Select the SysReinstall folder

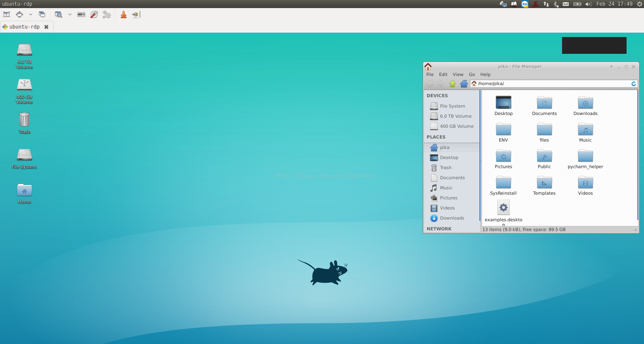click(x=504, y=186)
